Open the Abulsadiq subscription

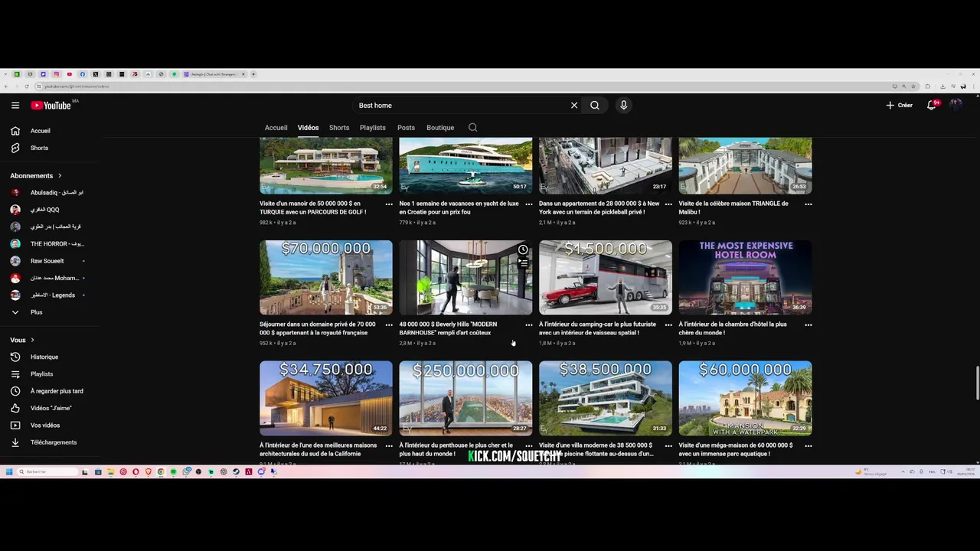[x=47, y=193]
